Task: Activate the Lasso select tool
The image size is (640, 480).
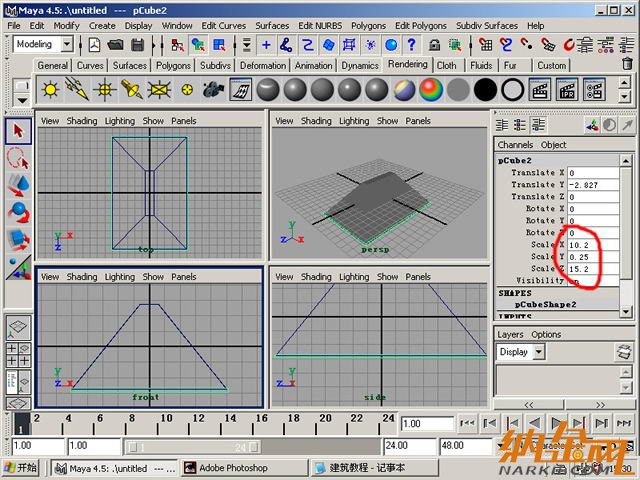Action: (18, 158)
